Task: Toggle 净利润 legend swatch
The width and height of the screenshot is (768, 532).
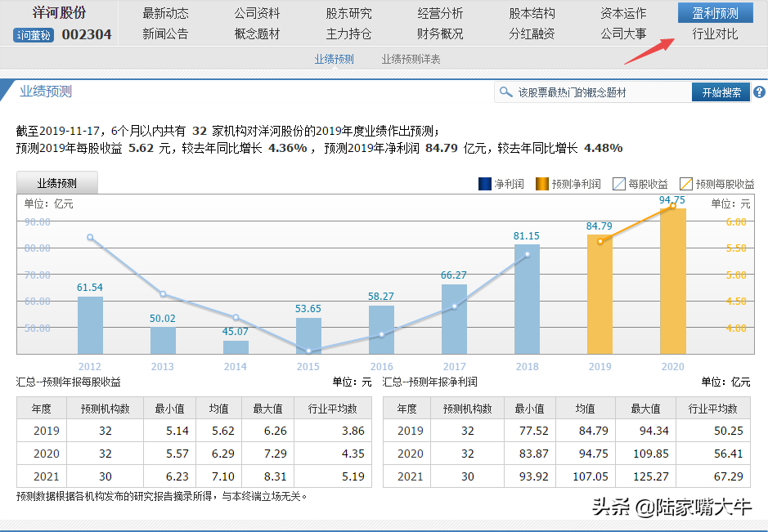Action: (x=484, y=184)
